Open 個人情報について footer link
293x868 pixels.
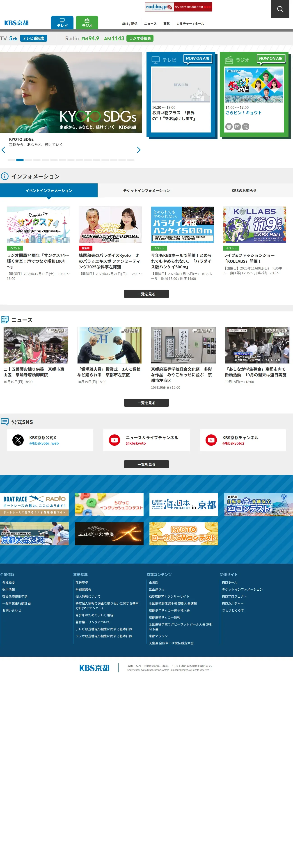point(88,596)
